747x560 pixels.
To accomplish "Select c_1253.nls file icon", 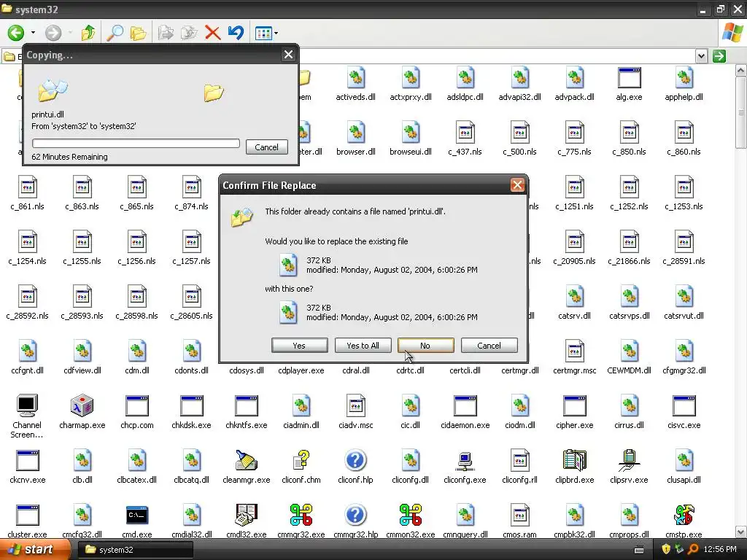I will click(x=684, y=187).
